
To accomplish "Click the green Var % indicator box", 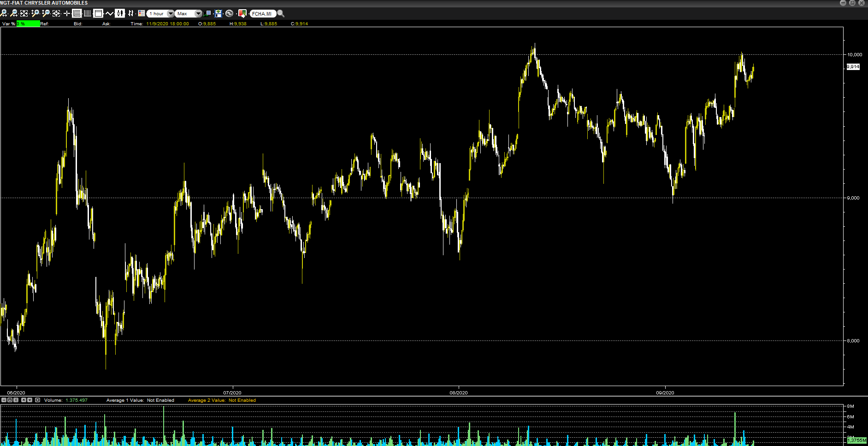I will click(x=28, y=23).
